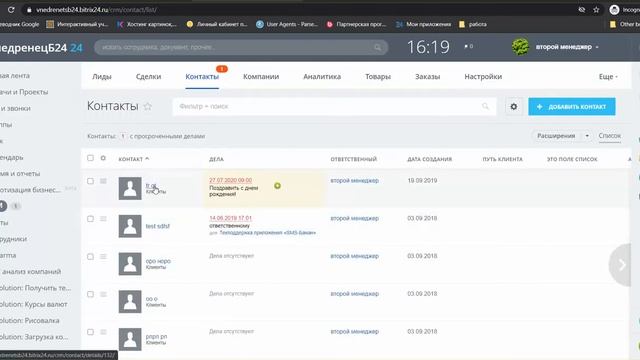Sort by the ДАТА СОЗДАНИЯ column header

pyautogui.click(x=429, y=159)
